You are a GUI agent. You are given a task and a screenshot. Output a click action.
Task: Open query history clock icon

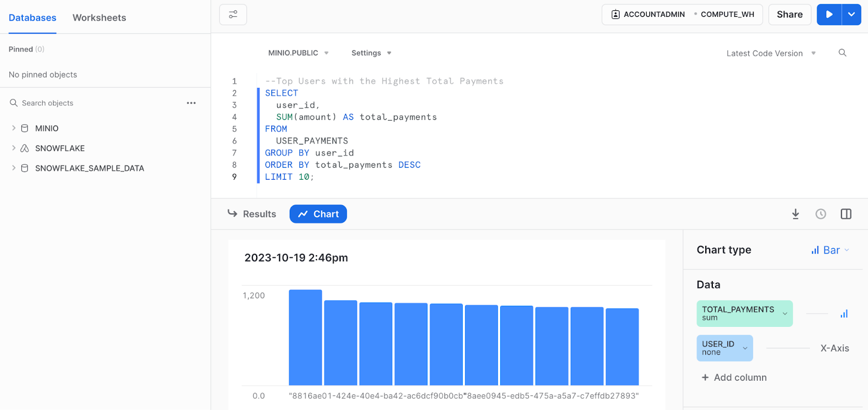point(820,214)
